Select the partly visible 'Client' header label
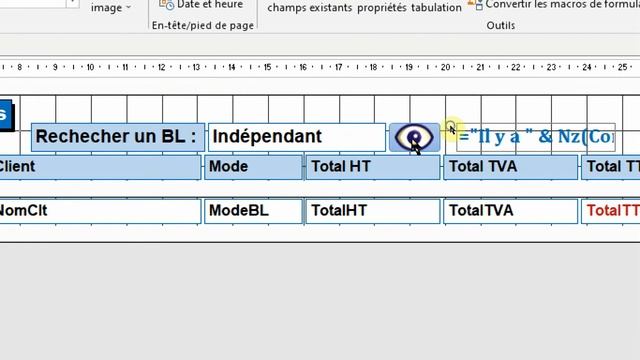The image size is (640, 360). tap(100, 167)
